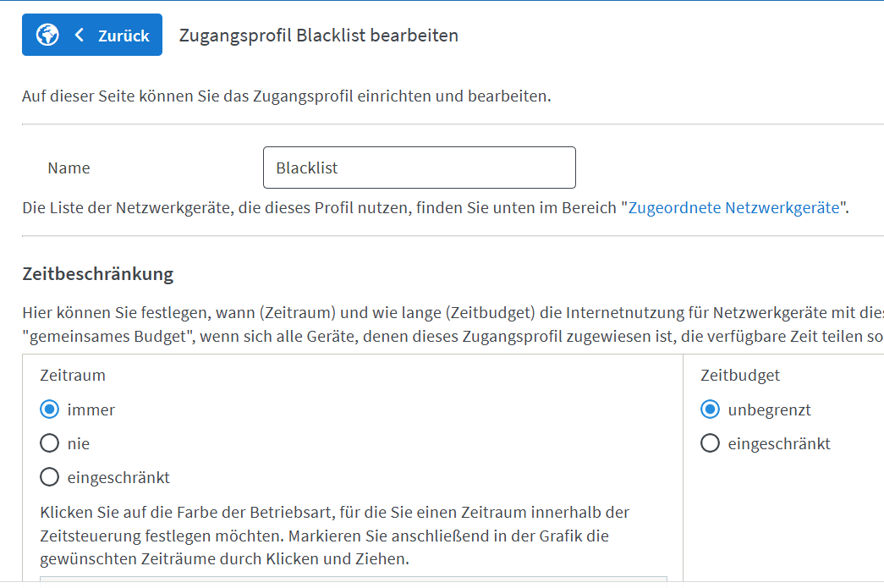Click the 'Zeitbudget' panel label

[740, 375]
